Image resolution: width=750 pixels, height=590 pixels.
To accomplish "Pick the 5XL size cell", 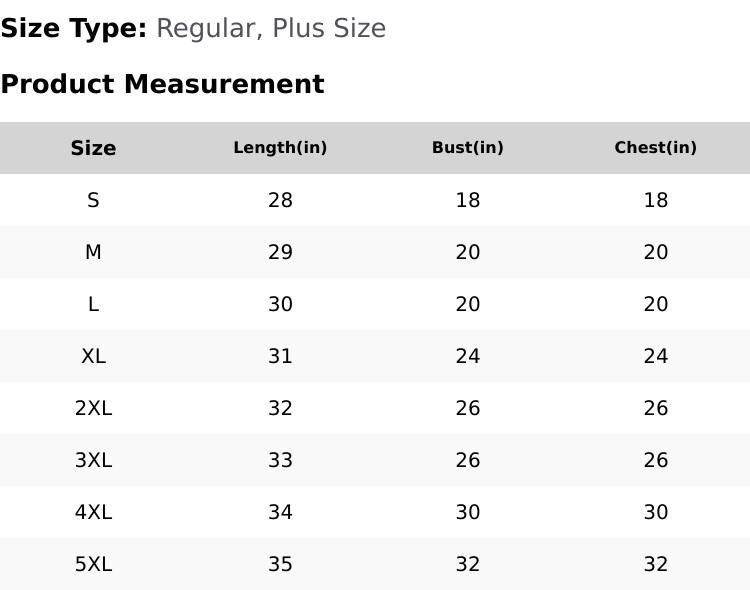I will [93, 564].
